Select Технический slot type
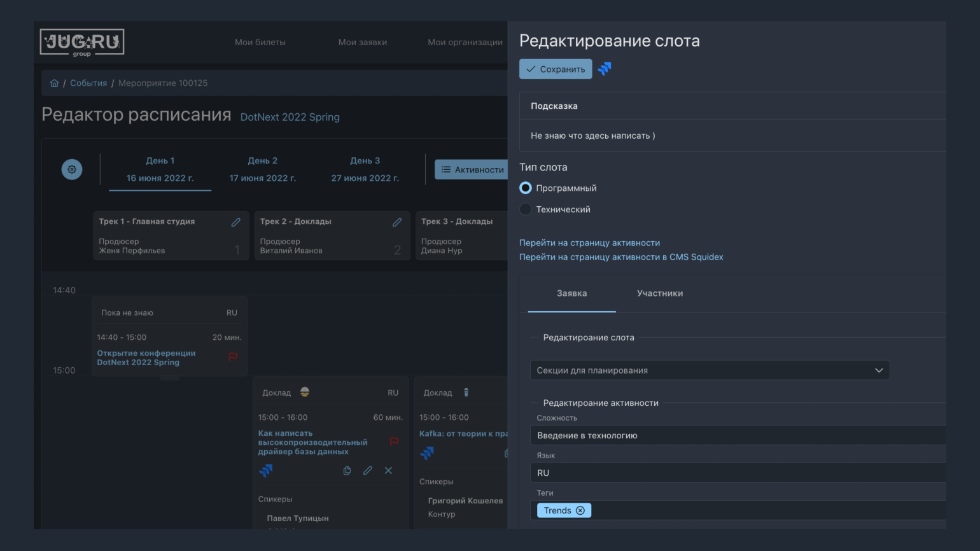Image resolution: width=980 pixels, height=551 pixels. pyautogui.click(x=526, y=209)
